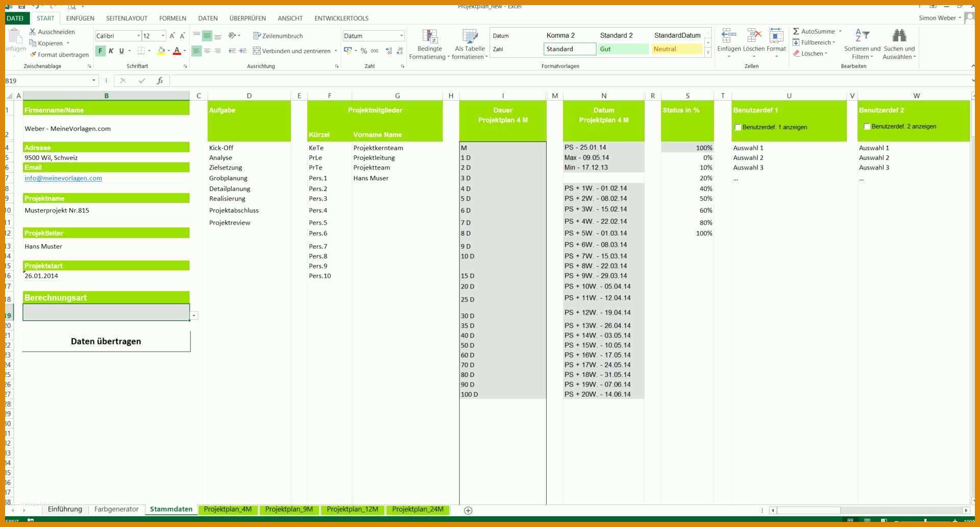Apply the Gut cell style
This screenshot has height=527, width=980.
(623, 49)
